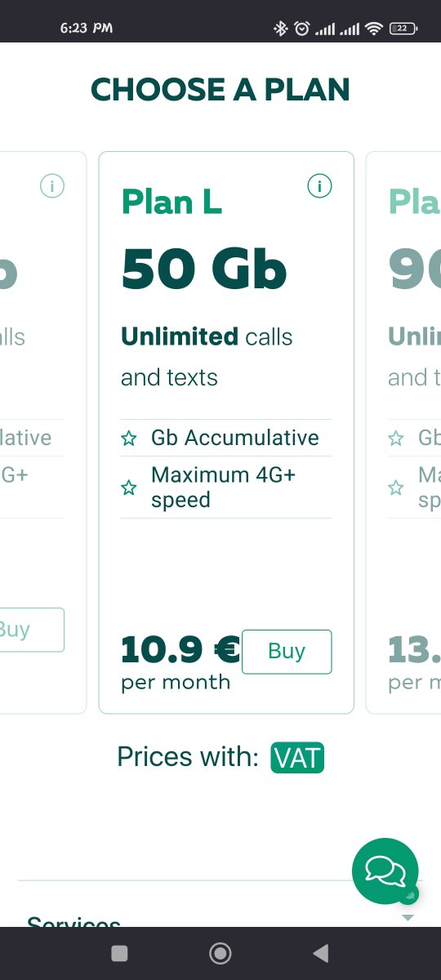The height and width of the screenshot is (980, 441).
Task: Buy Plan L
Action: pos(287,652)
